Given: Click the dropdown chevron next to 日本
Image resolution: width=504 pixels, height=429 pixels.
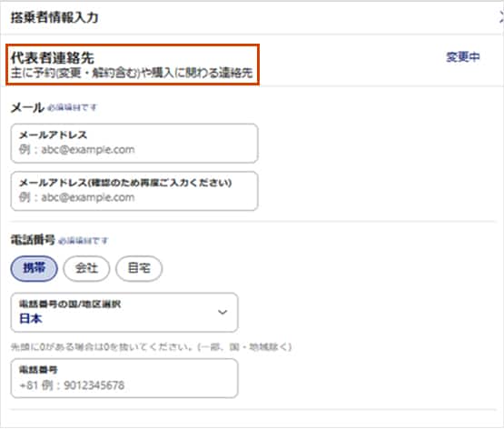Looking at the screenshot, I should click(222, 312).
